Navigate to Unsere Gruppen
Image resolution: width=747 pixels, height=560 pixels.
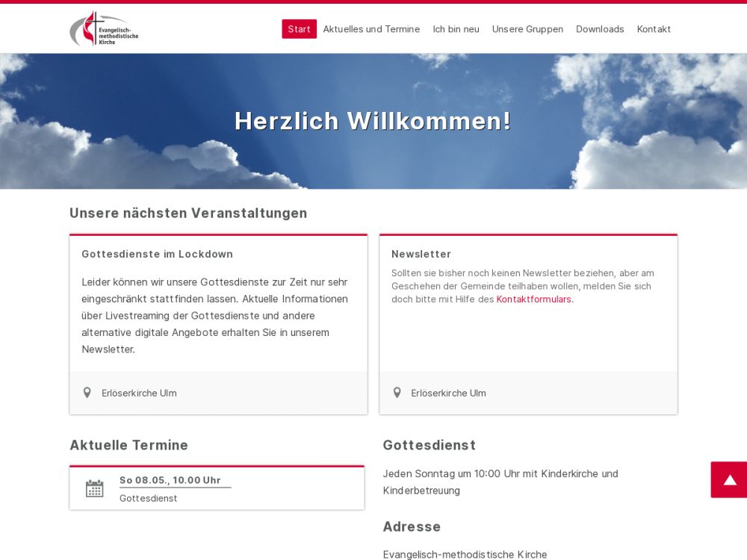click(527, 29)
